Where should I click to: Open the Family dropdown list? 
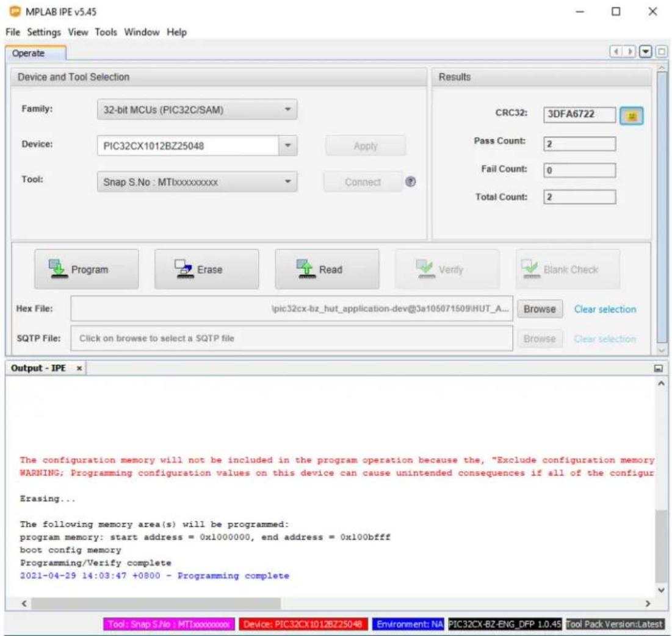click(x=197, y=110)
